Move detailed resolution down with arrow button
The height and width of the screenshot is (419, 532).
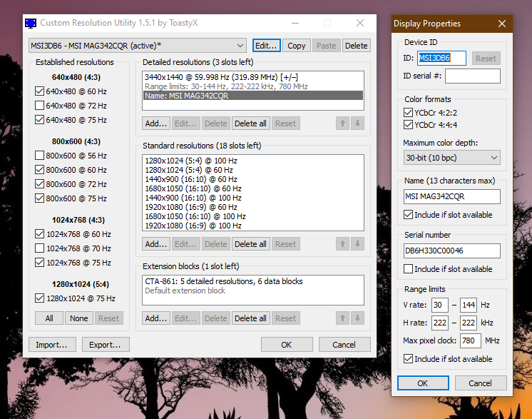tap(357, 123)
